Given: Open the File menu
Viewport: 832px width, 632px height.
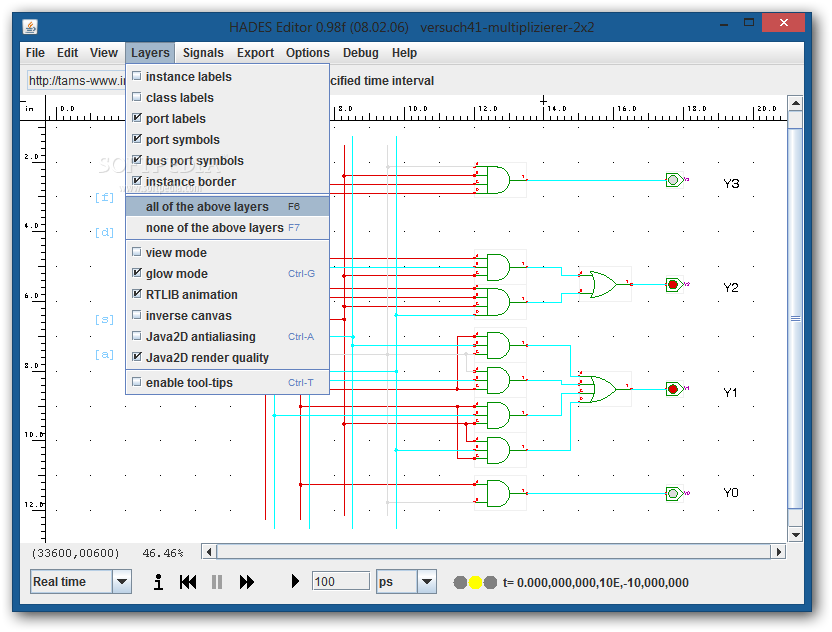Looking at the screenshot, I should pyautogui.click(x=35, y=53).
